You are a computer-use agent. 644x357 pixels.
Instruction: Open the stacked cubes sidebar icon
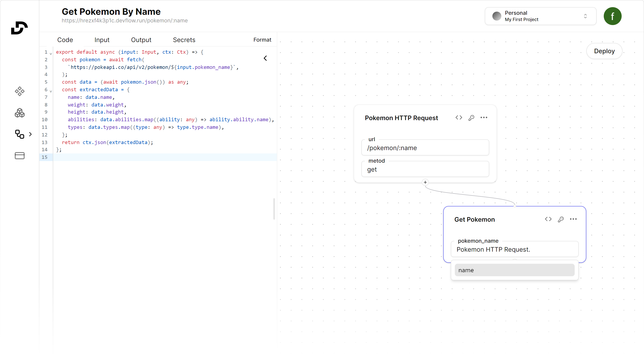pyautogui.click(x=19, y=113)
